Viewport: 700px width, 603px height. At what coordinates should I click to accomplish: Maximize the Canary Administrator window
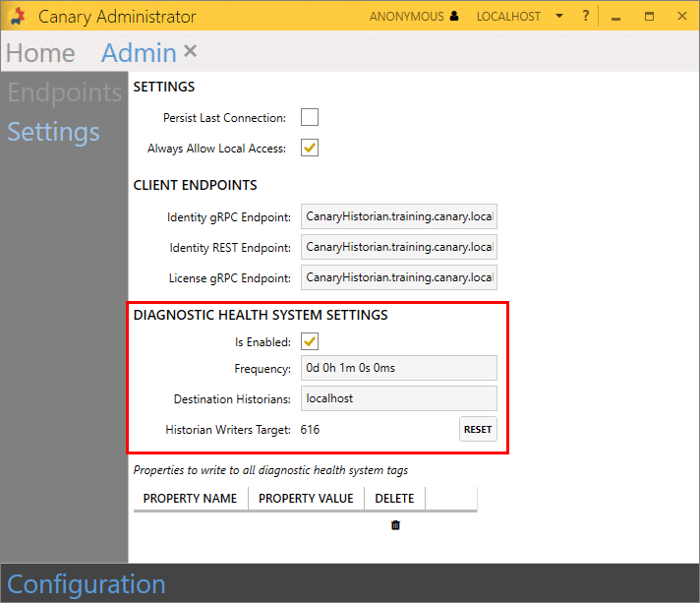pyautogui.click(x=649, y=17)
